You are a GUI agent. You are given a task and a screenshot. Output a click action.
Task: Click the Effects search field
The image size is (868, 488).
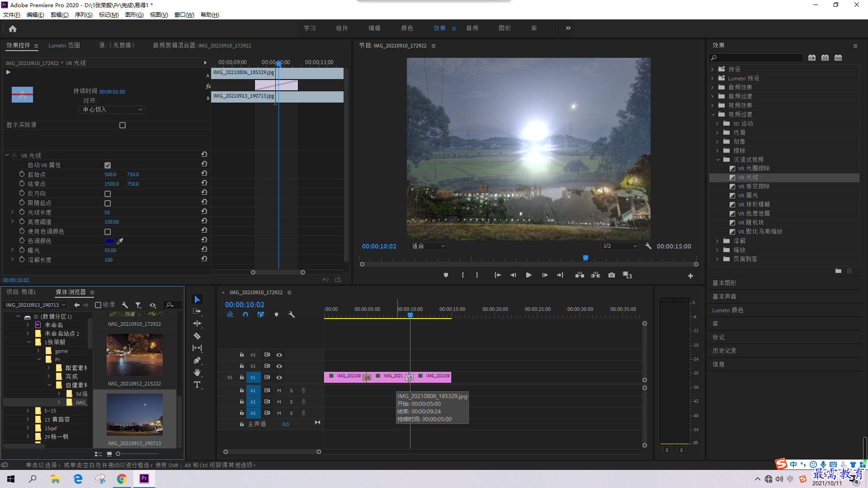(x=756, y=58)
